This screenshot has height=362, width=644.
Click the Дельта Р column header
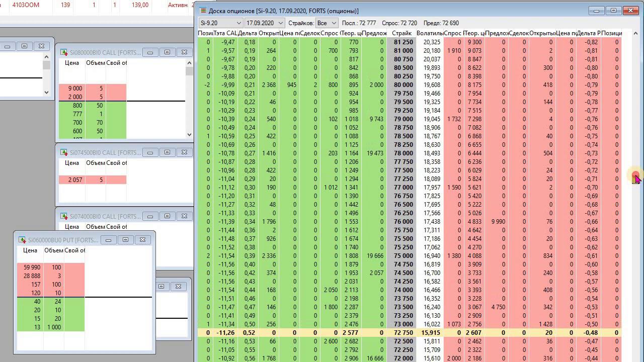point(588,33)
